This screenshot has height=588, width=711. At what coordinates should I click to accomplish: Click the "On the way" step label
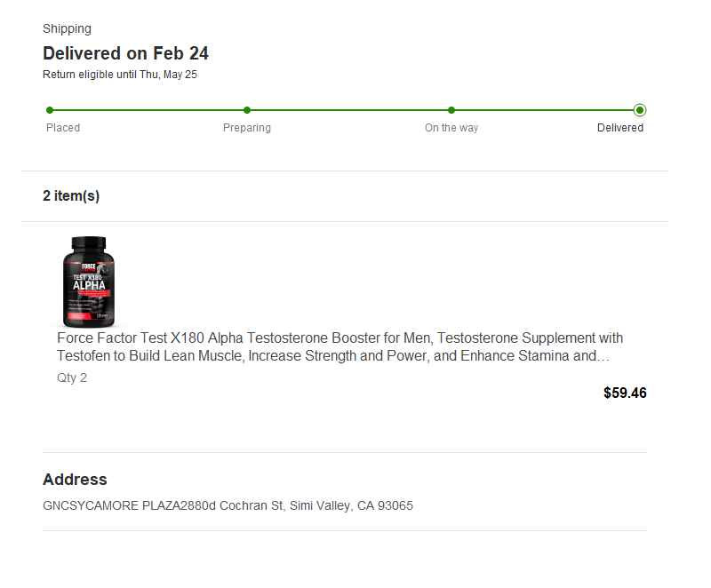coord(451,128)
